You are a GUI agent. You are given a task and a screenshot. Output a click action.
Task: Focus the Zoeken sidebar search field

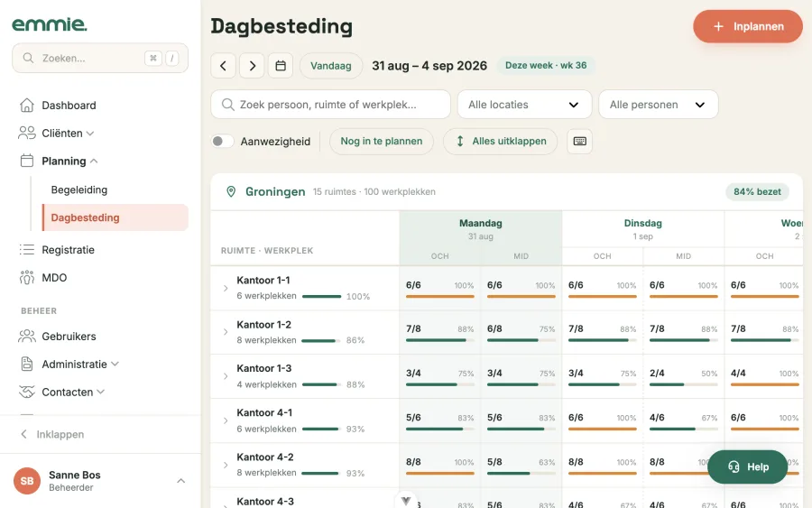point(100,58)
